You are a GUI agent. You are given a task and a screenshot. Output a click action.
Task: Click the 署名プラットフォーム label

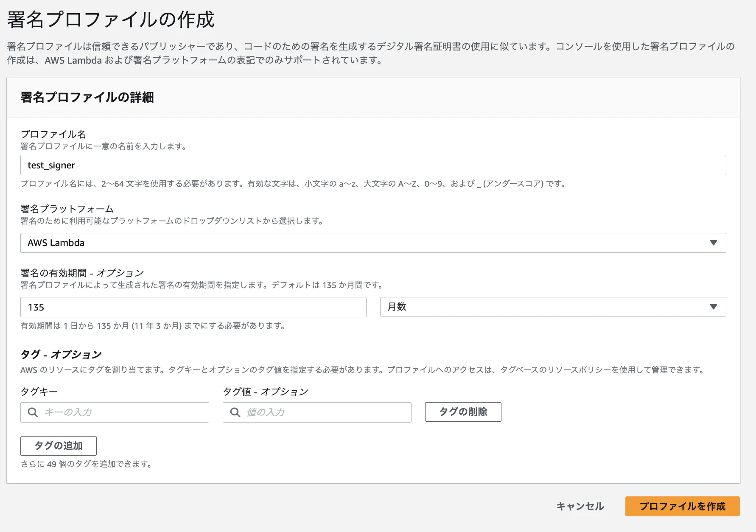click(x=67, y=209)
